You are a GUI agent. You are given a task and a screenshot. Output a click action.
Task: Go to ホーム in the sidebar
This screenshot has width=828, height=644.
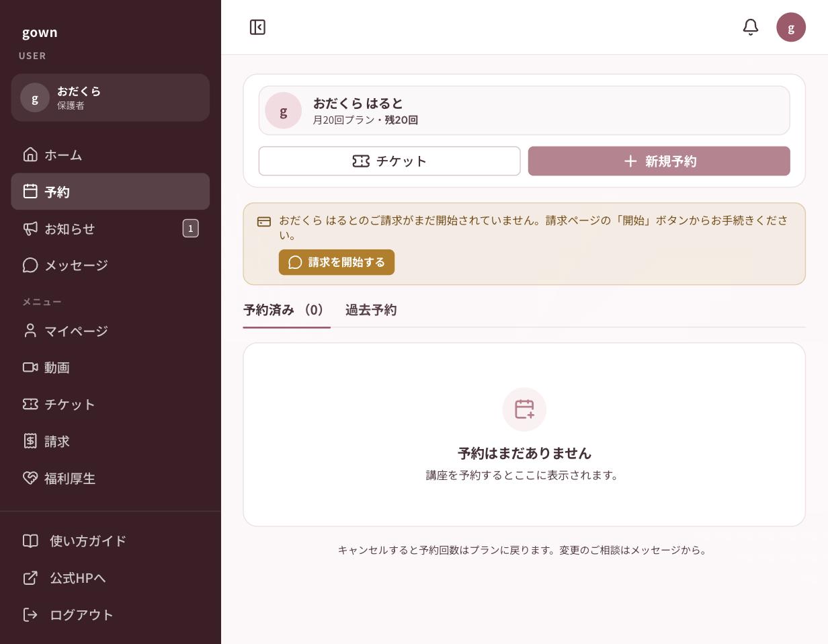coord(110,155)
